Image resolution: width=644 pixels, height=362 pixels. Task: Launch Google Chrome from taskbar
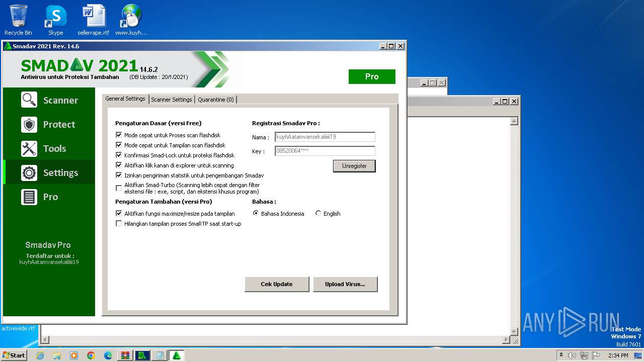91,355
